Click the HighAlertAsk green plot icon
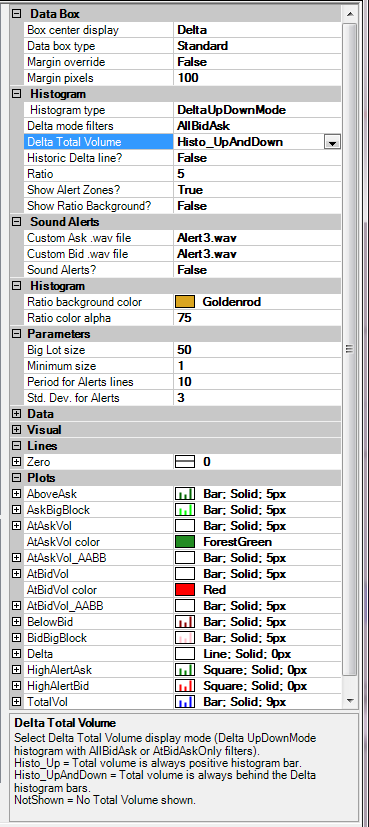The width and height of the screenshot is (369, 827). pyautogui.click(x=185, y=670)
